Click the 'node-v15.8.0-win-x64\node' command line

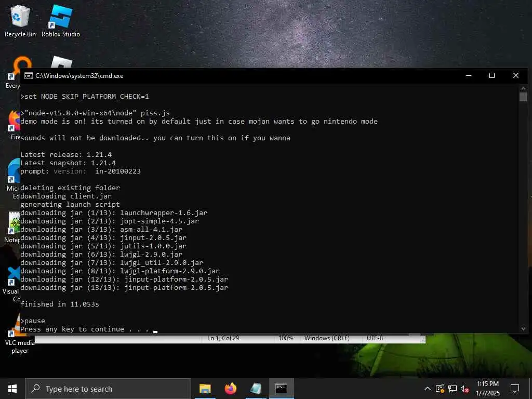click(x=95, y=113)
